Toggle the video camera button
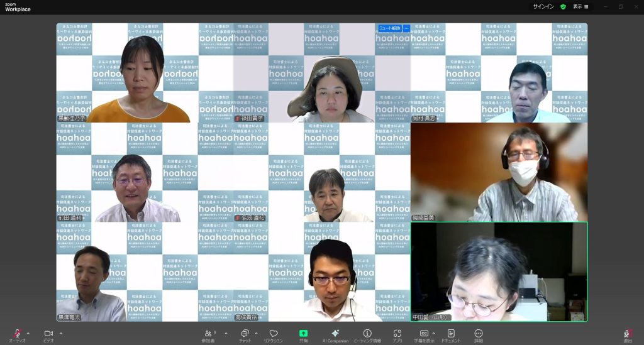The height and width of the screenshot is (345, 644). pyautogui.click(x=48, y=333)
